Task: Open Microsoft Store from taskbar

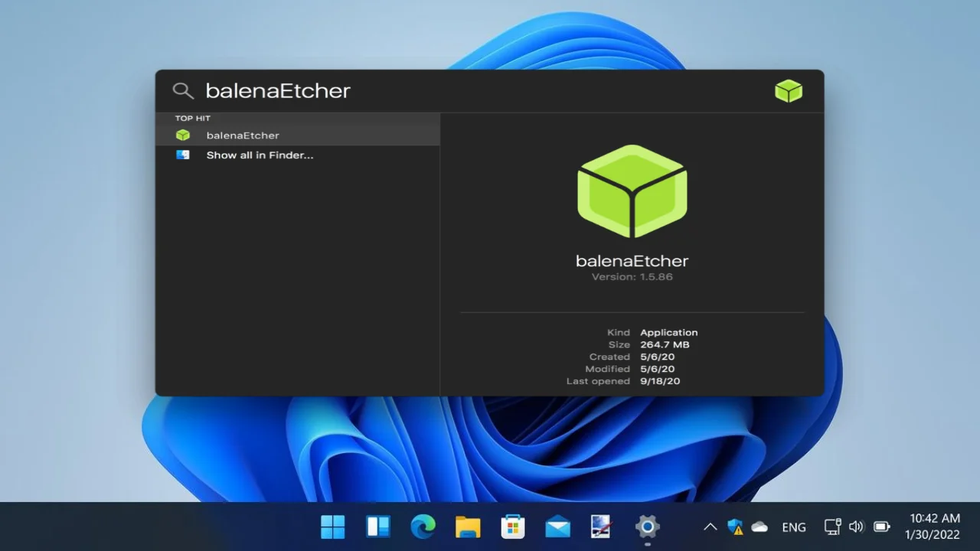Action: tap(513, 527)
